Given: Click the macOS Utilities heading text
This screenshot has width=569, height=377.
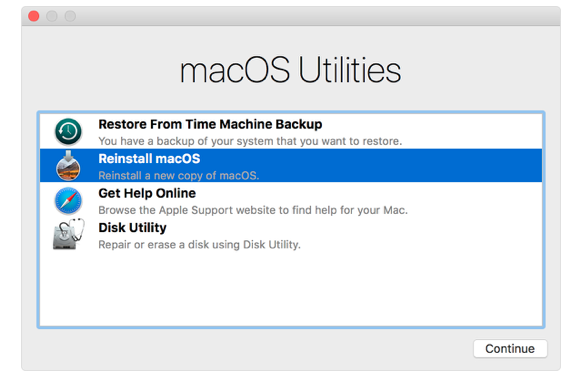Looking at the screenshot, I should pos(290,70).
